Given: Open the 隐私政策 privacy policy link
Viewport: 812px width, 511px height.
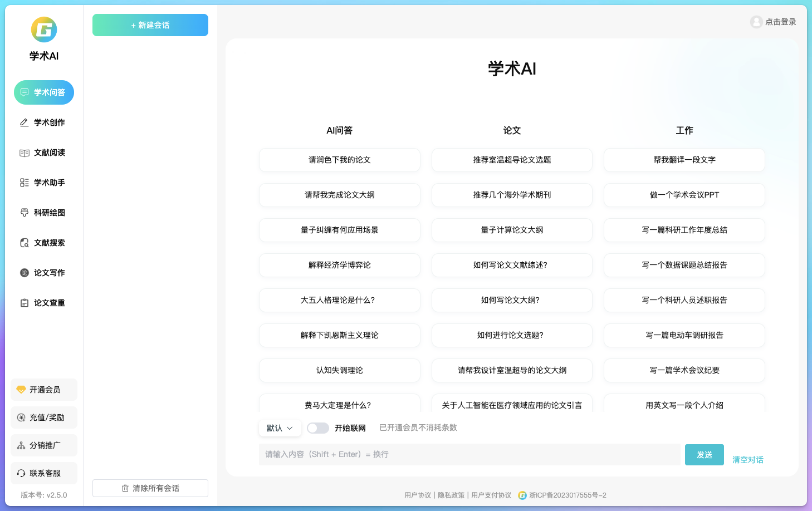Looking at the screenshot, I should (x=451, y=494).
